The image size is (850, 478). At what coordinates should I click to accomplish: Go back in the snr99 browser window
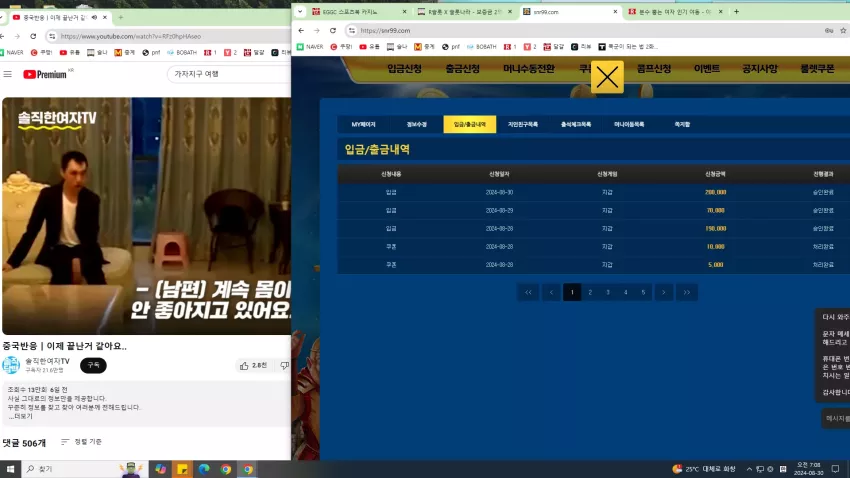301,31
